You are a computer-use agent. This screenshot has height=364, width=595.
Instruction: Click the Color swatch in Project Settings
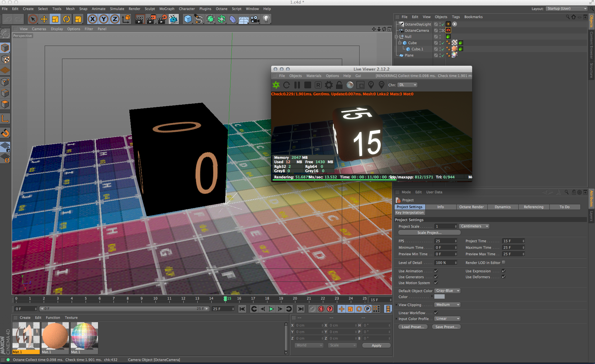[439, 297]
